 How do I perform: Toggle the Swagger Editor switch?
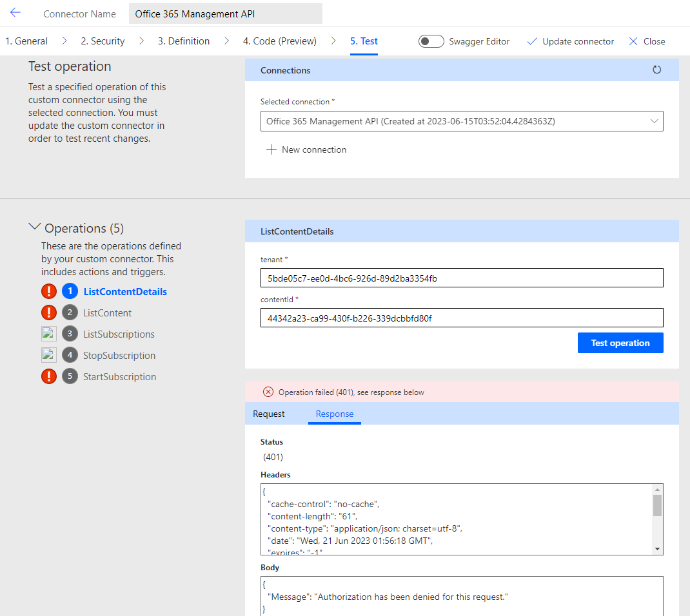point(430,41)
